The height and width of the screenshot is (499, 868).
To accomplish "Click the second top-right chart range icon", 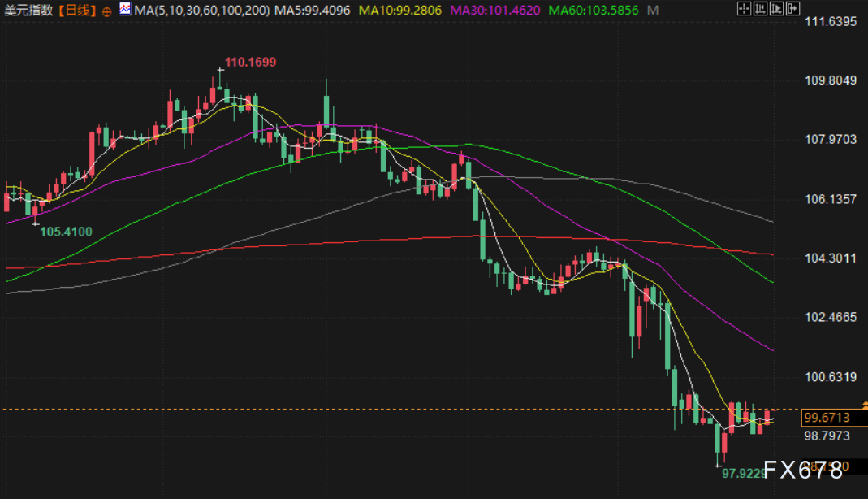I will 761,9.
